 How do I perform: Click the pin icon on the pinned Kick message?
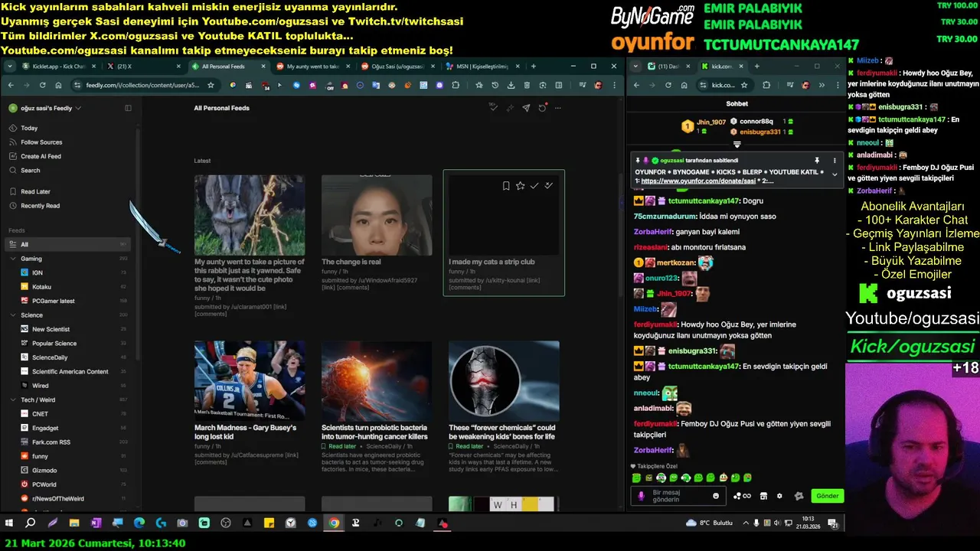tap(817, 161)
